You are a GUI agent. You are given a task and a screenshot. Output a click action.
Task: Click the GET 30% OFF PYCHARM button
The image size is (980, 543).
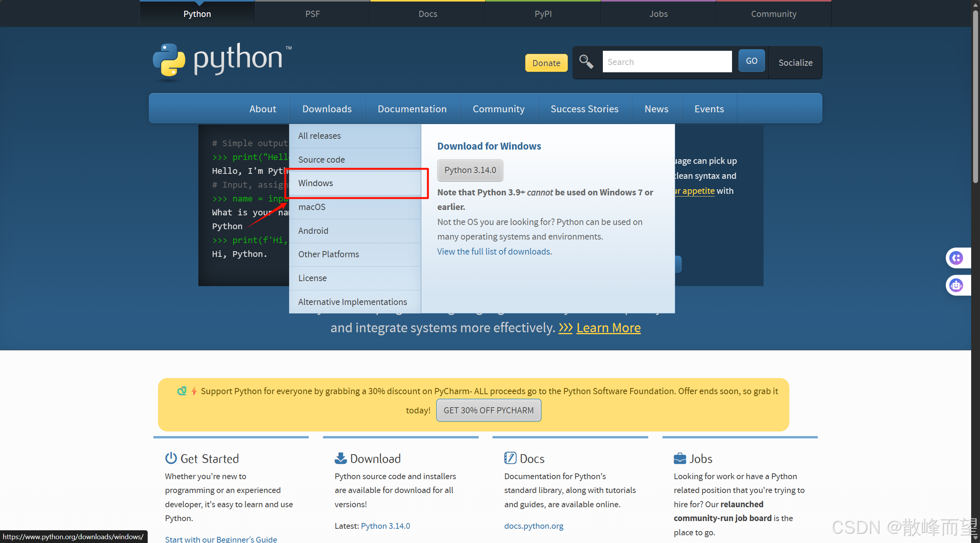(488, 410)
